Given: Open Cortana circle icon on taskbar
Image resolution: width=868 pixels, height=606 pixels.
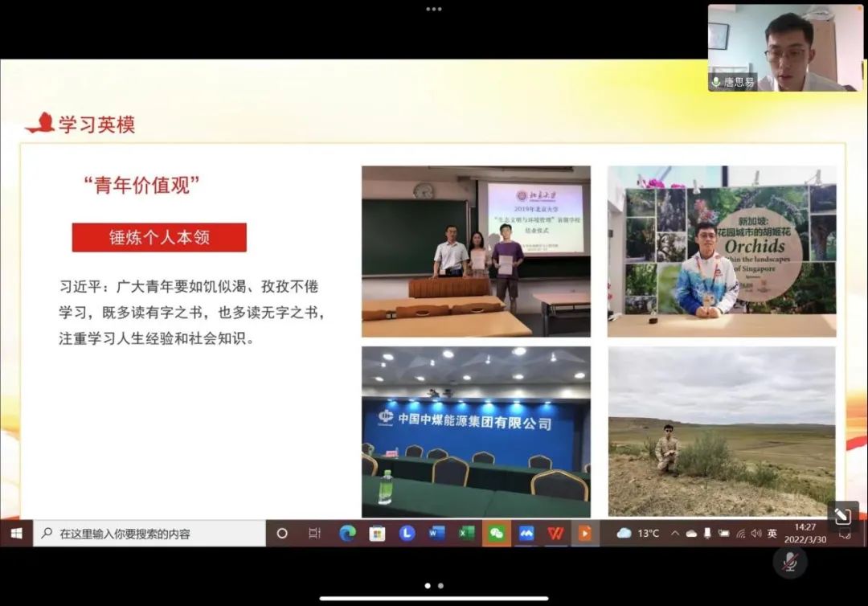Looking at the screenshot, I should [x=282, y=534].
